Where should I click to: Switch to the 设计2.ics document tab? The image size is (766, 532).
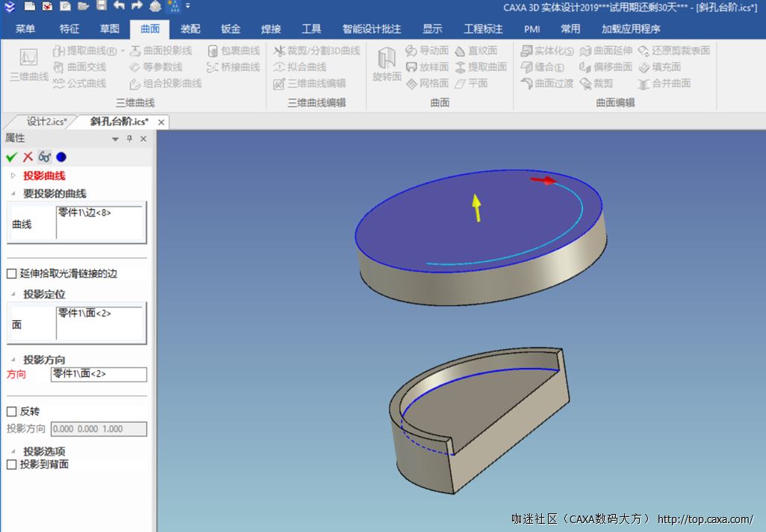(x=46, y=122)
